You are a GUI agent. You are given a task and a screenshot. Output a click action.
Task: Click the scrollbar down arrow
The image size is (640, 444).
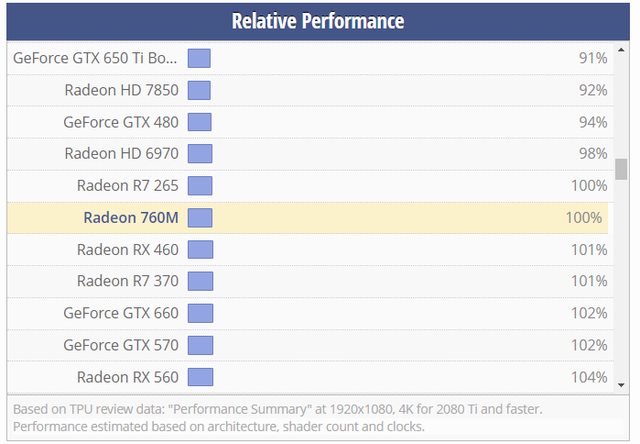coord(621,384)
